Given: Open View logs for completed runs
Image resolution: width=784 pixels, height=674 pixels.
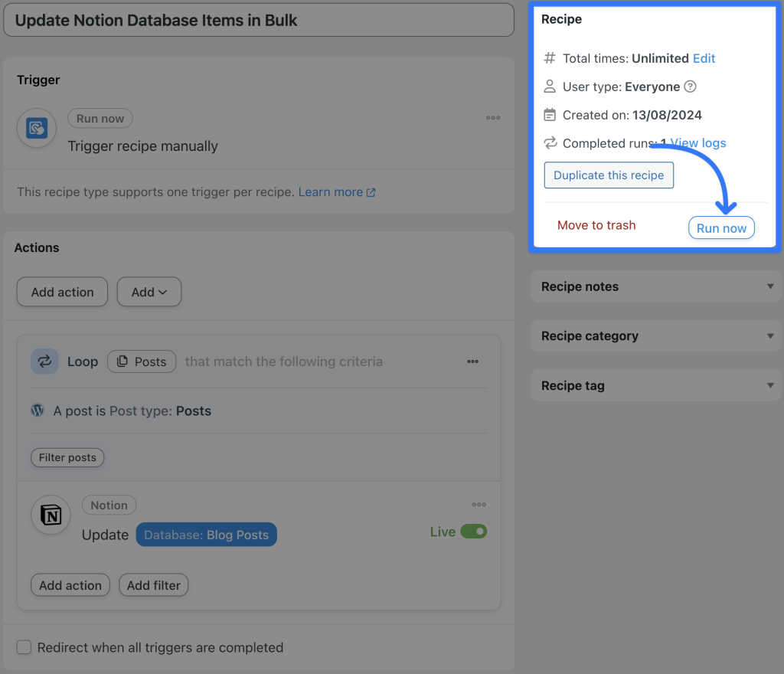Looking at the screenshot, I should [697, 143].
